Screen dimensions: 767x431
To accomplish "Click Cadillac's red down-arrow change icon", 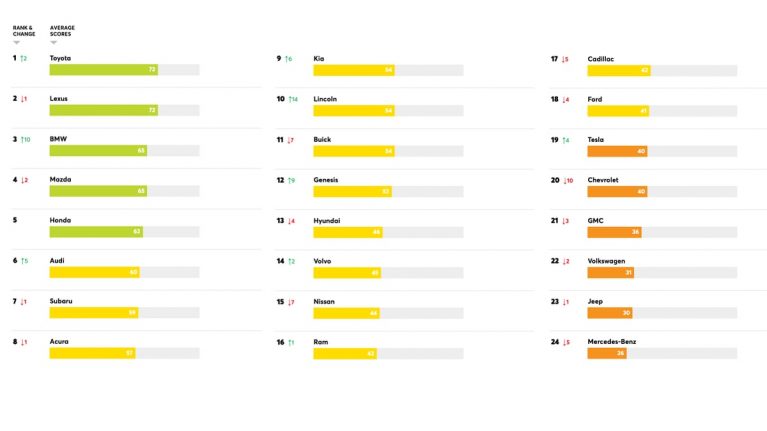I will coord(564,59).
